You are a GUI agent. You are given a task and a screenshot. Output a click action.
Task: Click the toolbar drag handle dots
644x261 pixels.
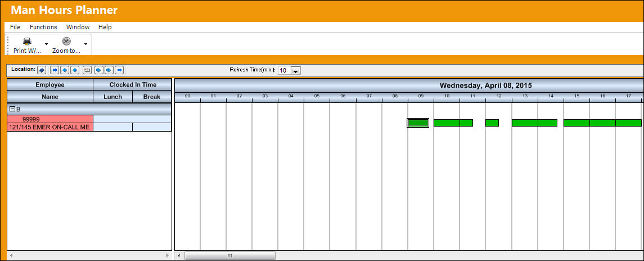click(x=7, y=45)
